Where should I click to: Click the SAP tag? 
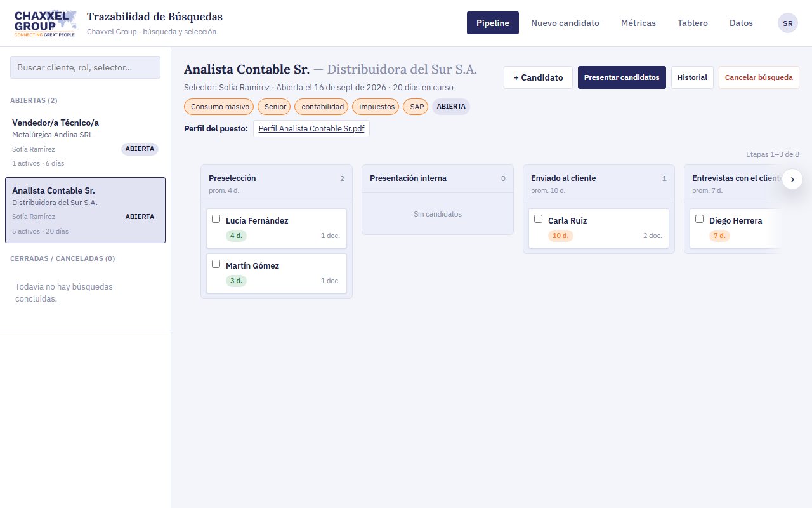pos(417,107)
